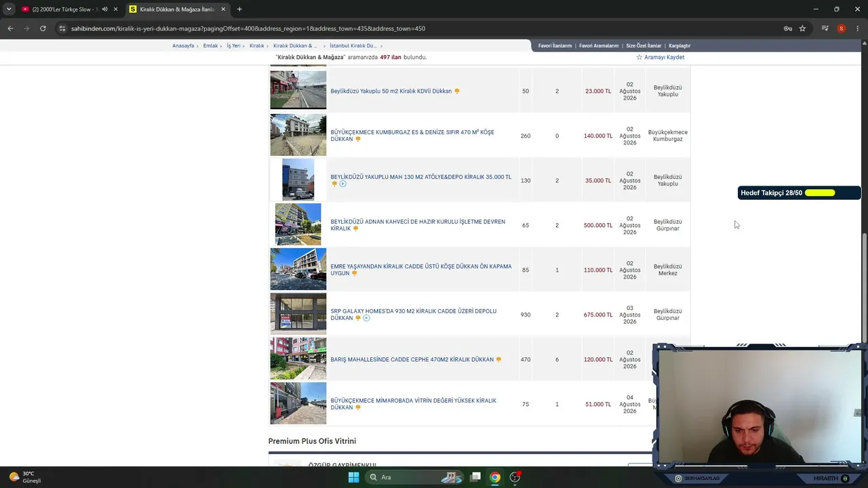
Task: Click price 23.000 TL
Action: [x=598, y=91]
